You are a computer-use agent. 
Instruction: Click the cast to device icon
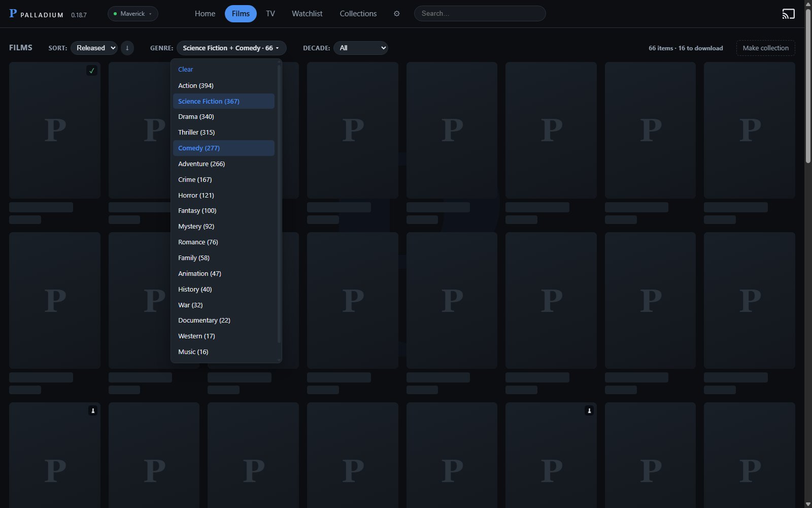click(x=788, y=14)
